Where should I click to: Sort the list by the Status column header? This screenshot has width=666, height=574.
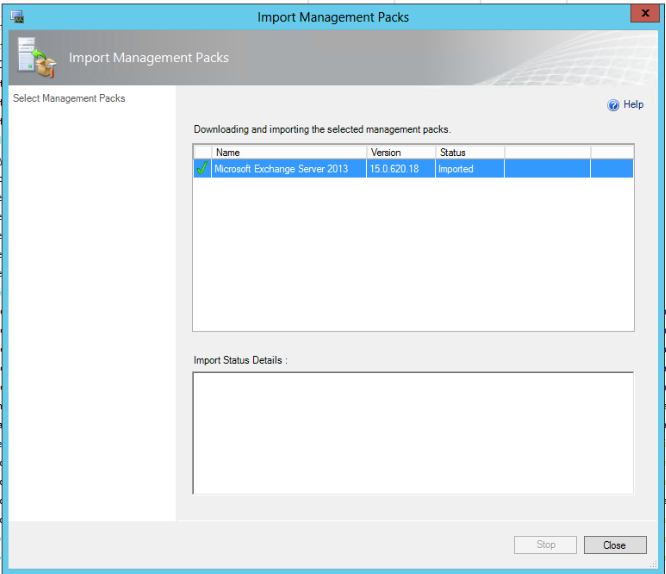(469, 153)
